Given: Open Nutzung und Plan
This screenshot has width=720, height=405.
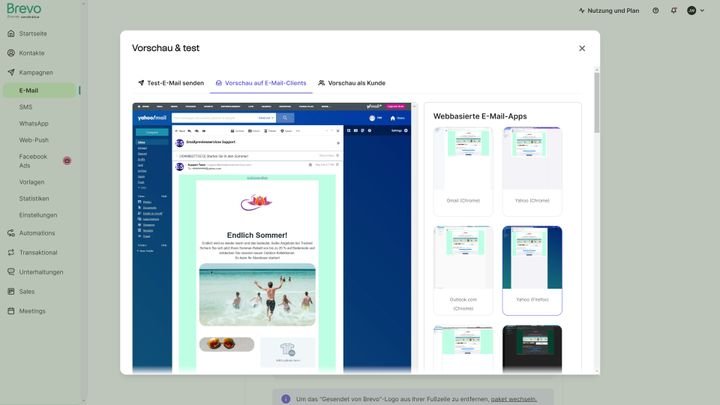Looking at the screenshot, I should (609, 11).
